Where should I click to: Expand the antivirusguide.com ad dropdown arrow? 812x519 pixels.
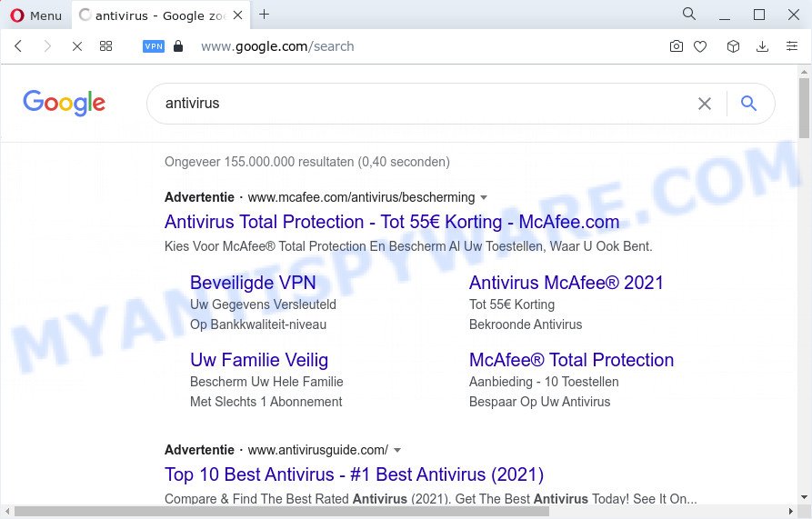[x=397, y=450]
